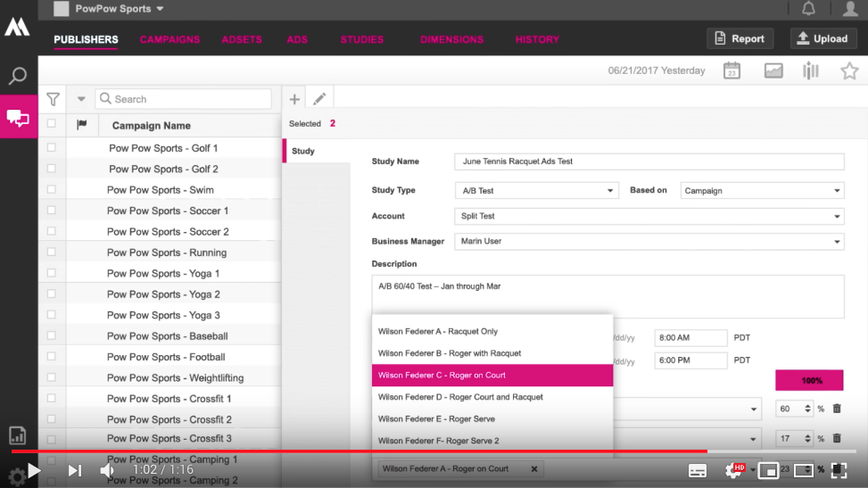The height and width of the screenshot is (488, 868).
Task: Open the Study Type A/B Test dropdown
Action: click(536, 191)
